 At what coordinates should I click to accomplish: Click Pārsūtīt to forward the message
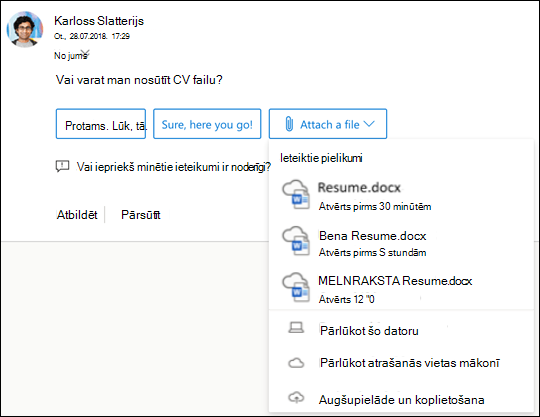[x=141, y=215]
